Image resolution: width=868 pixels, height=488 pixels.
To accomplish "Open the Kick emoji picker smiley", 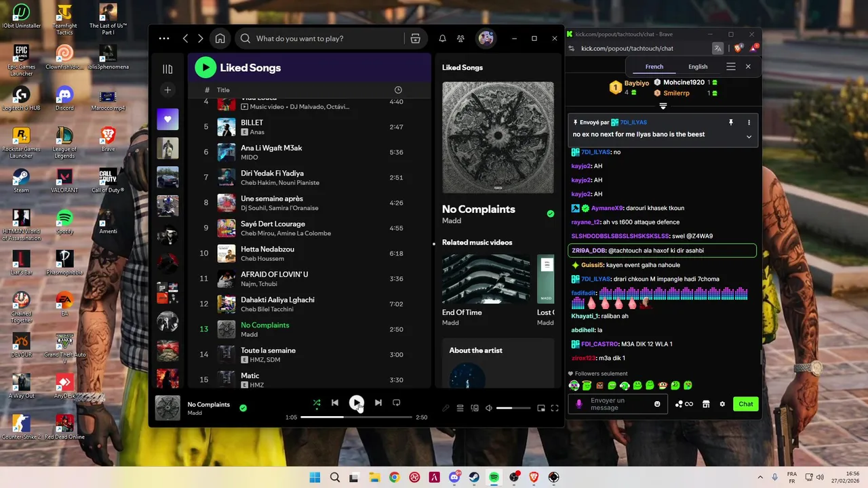I will pos(657,404).
